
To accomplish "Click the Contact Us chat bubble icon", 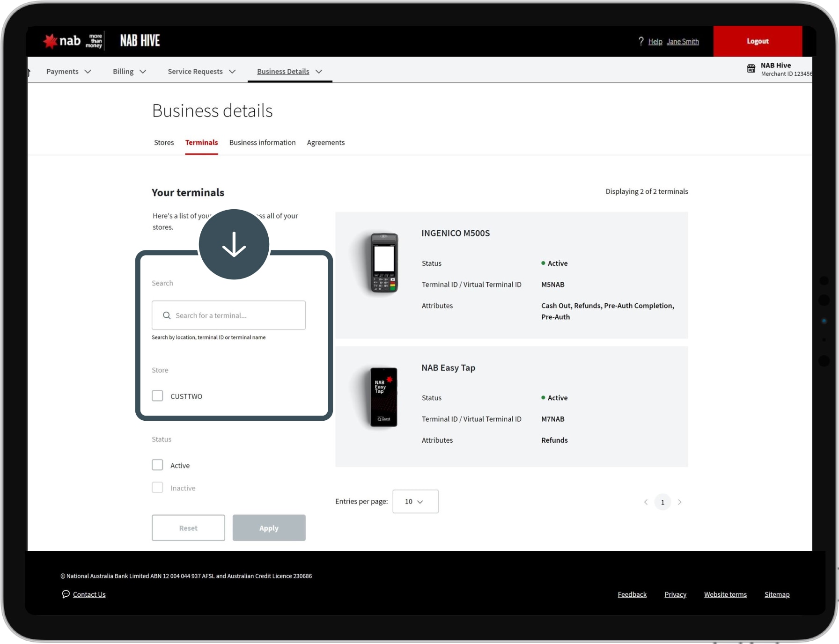I will pyautogui.click(x=66, y=594).
